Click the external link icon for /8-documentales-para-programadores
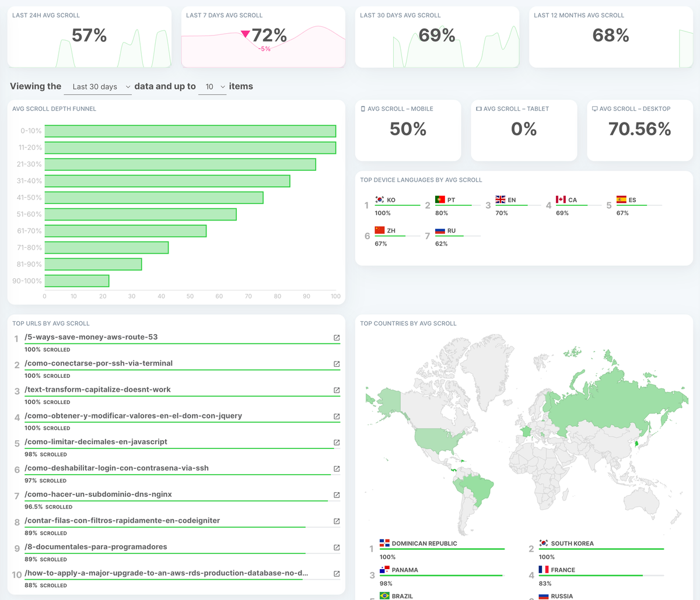This screenshot has height=600, width=700. [337, 547]
